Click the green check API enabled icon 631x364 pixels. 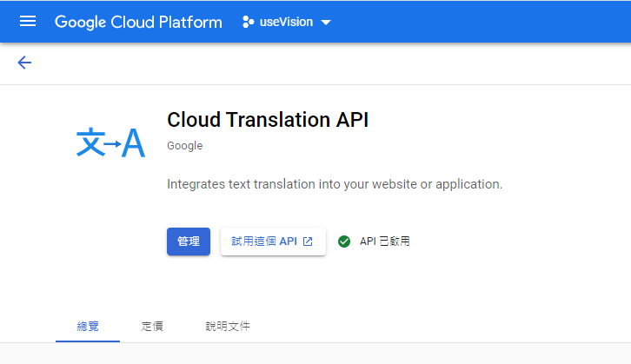point(344,242)
